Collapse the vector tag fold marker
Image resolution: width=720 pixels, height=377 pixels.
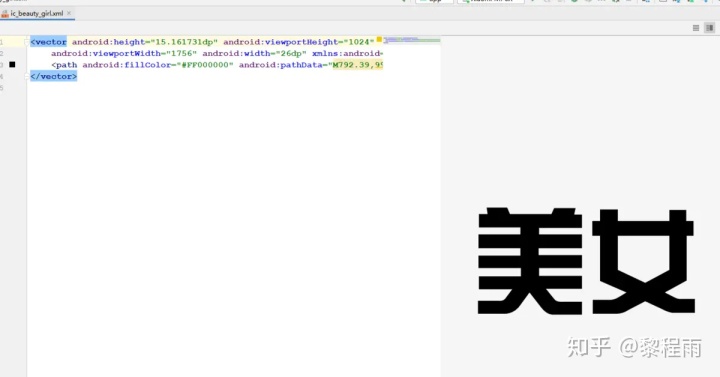click(x=26, y=42)
